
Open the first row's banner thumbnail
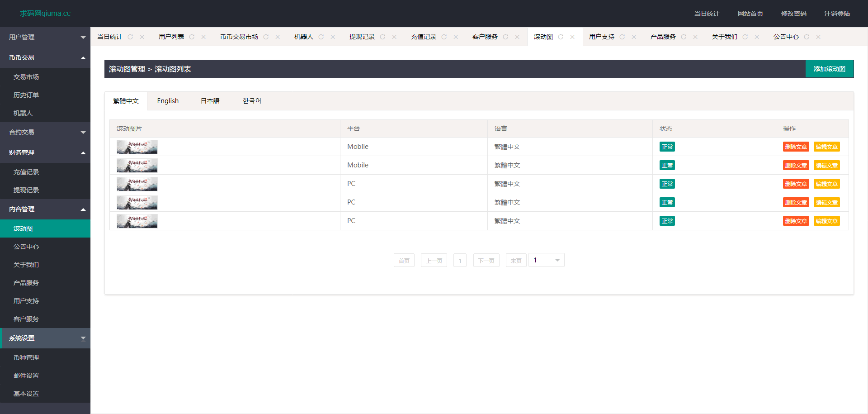coord(137,147)
